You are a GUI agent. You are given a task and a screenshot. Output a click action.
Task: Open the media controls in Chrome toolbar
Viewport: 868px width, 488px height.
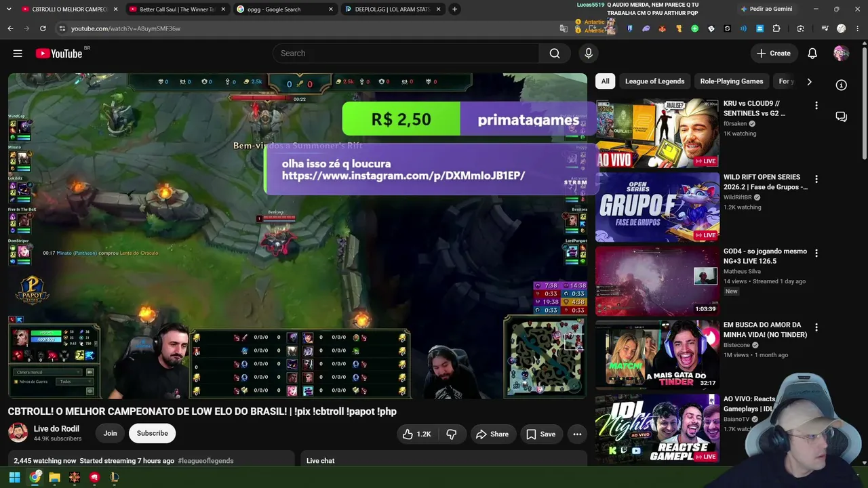[825, 28]
